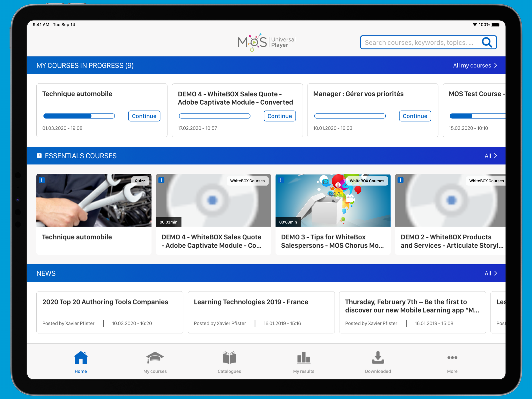Click Manager : Gérer vos priorités title
The width and height of the screenshot is (532, 399).
click(358, 94)
